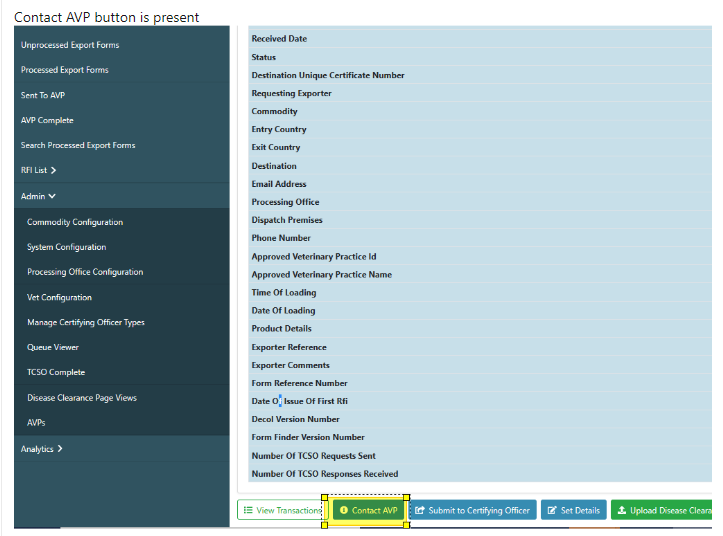Select Sent To AVP in sidebar
723x536 pixels.
(43, 95)
